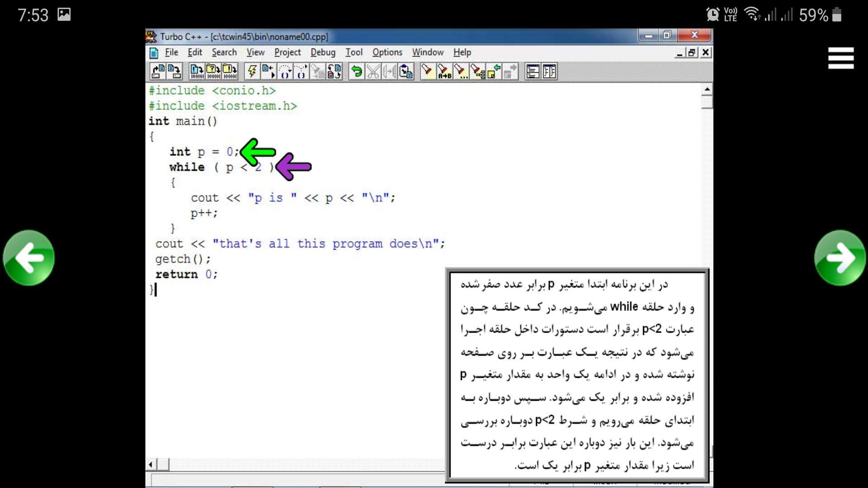This screenshot has height=488, width=868.
Task: Click the Cut scissors icon
Action: point(373,71)
